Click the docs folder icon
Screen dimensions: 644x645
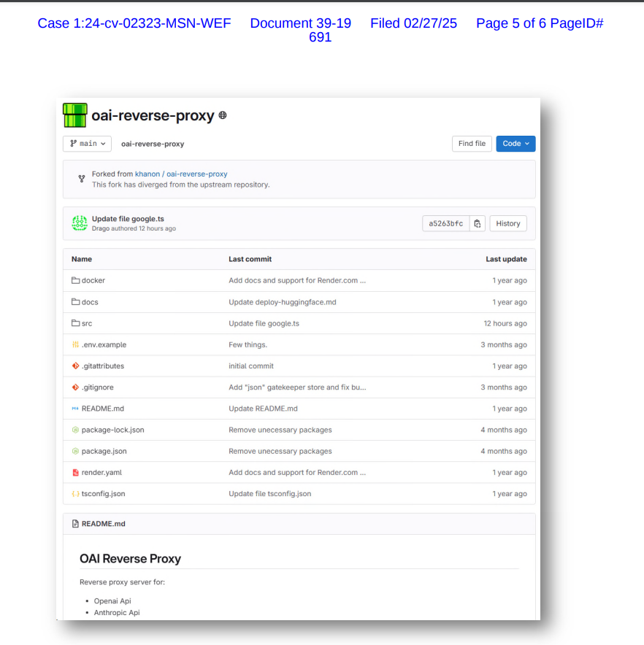coord(75,301)
